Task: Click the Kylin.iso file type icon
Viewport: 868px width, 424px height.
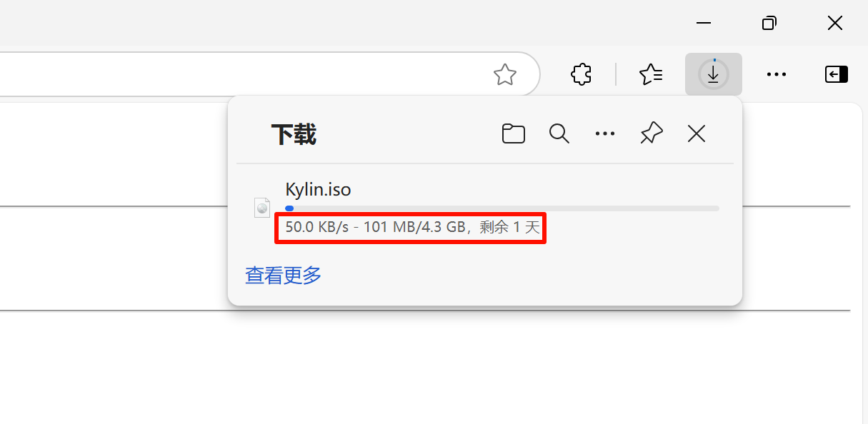Action: (262, 207)
